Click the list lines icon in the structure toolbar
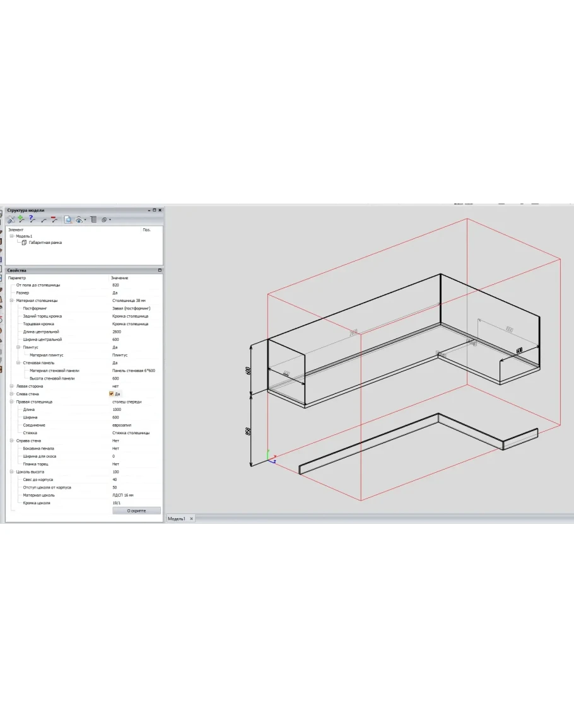Viewport: 574px width, 728px height. [x=93, y=219]
